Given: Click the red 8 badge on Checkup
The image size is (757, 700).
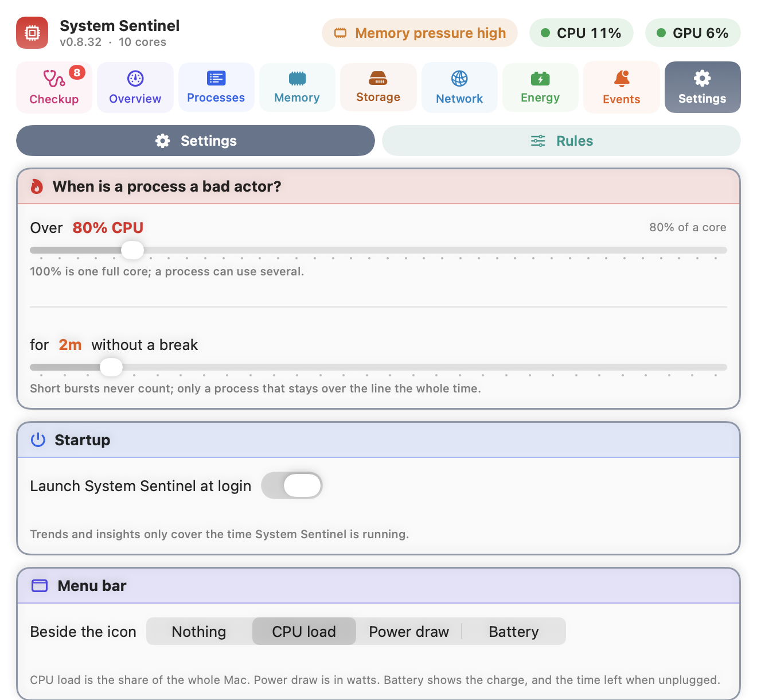Looking at the screenshot, I should 77,72.
